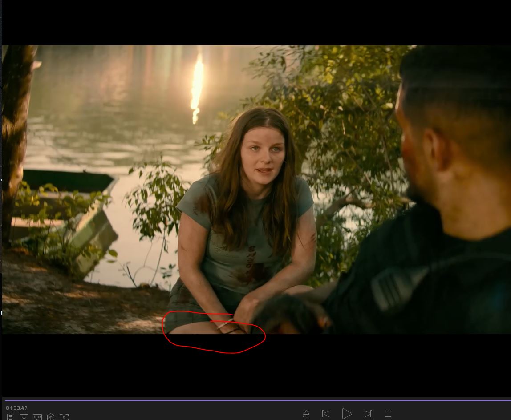Click the purple seek bar midpoint
This screenshot has height=420, width=511.
click(x=257, y=400)
